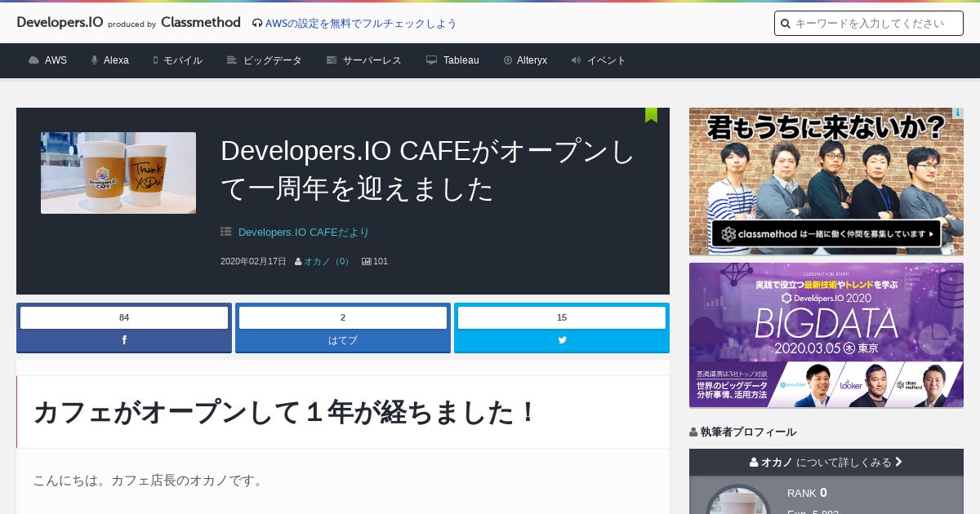Click the author avatar in profile box
980x514 pixels.
point(738,499)
